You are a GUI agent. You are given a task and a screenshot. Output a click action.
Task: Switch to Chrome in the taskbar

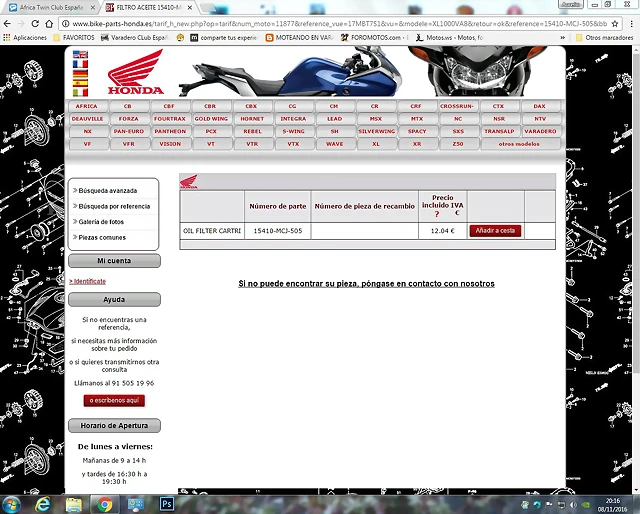(104, 505)
